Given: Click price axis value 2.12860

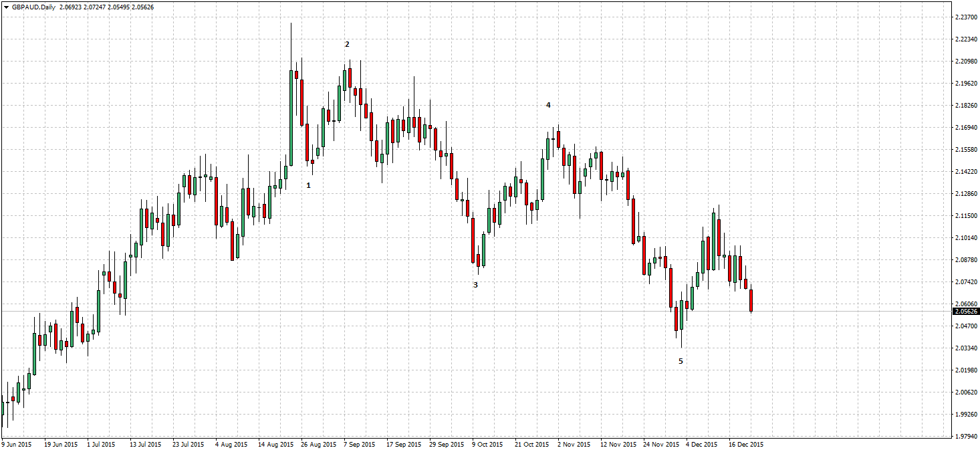Looking at the screenshot, I should click(965, 194).
